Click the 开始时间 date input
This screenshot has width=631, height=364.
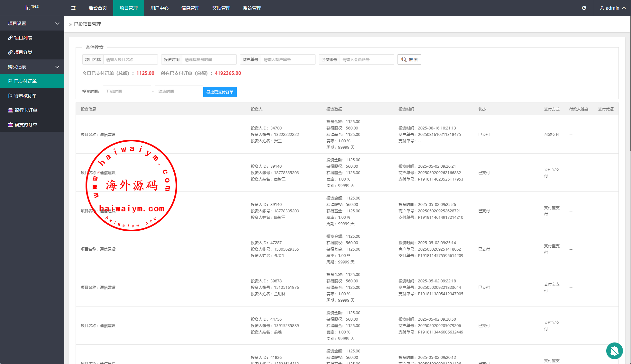tap(127, 91)
